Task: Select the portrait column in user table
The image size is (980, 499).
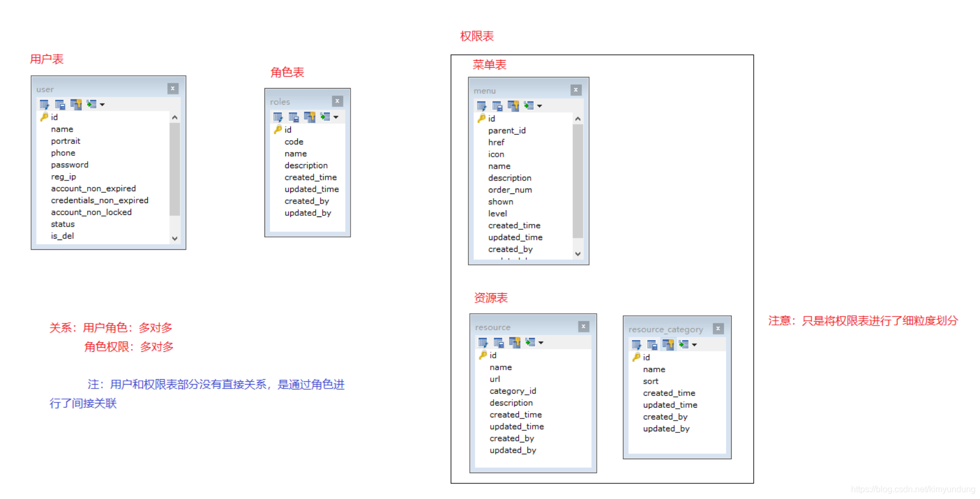Action: (x=66, y=141)
